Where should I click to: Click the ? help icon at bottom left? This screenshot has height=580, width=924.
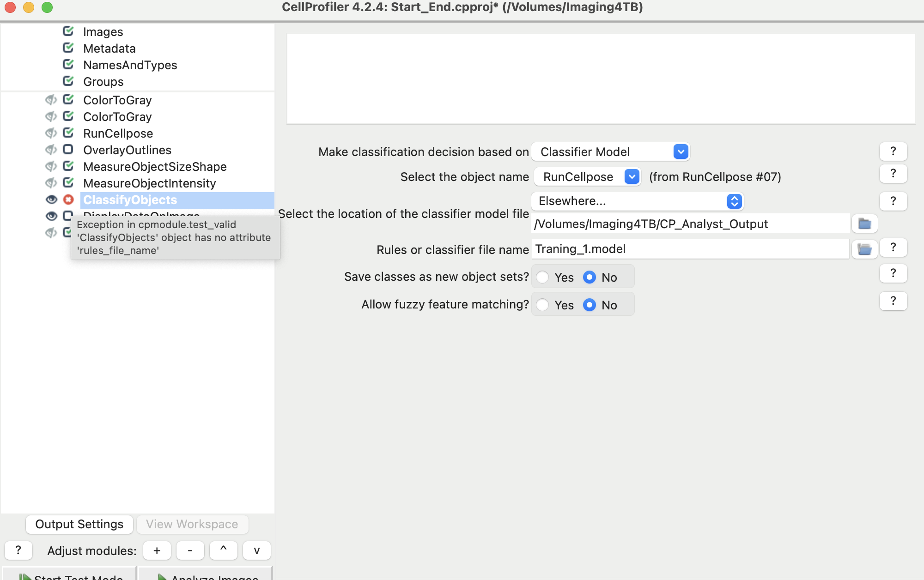pyautogui.click(x=18, y=550)
